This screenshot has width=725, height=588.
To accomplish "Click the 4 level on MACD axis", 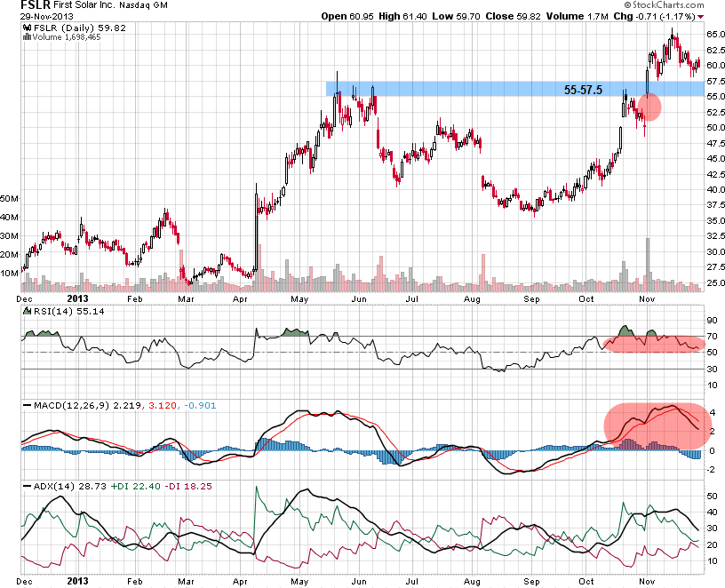I will click(x=713, y=412).
